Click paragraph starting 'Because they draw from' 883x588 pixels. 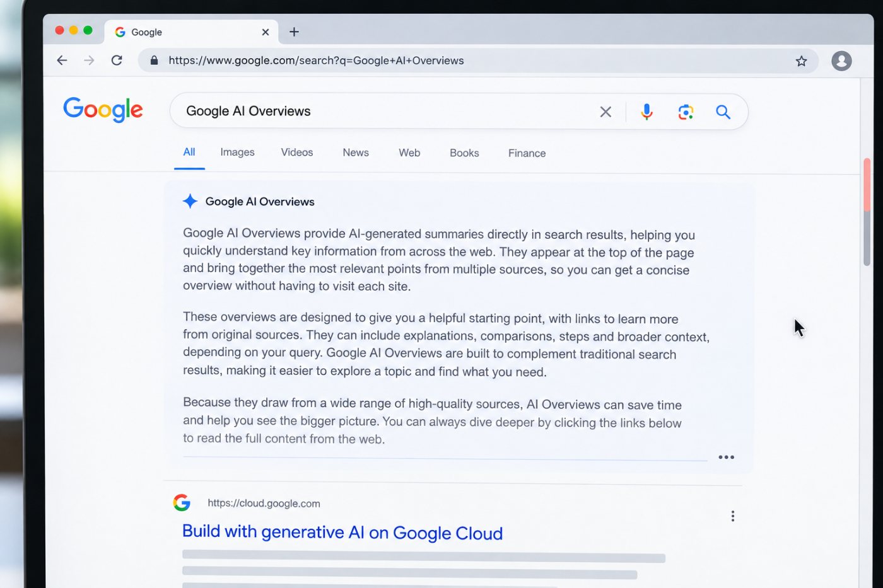pyautogui.click(x=432, y=421)
